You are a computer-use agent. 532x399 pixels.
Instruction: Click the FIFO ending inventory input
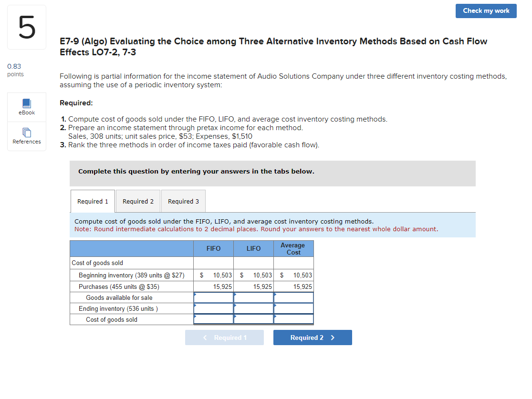(213, 308)
